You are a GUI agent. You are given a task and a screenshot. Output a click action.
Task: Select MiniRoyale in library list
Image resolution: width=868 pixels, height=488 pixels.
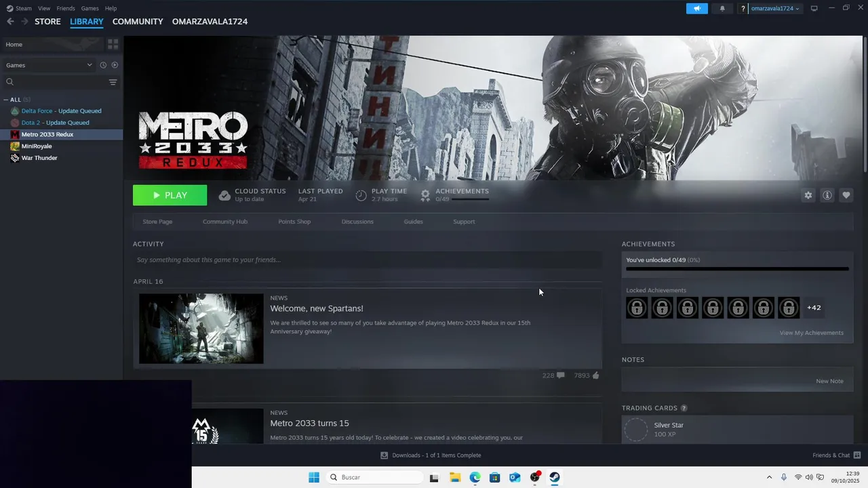pyautogui.click(x=36, y=146)
